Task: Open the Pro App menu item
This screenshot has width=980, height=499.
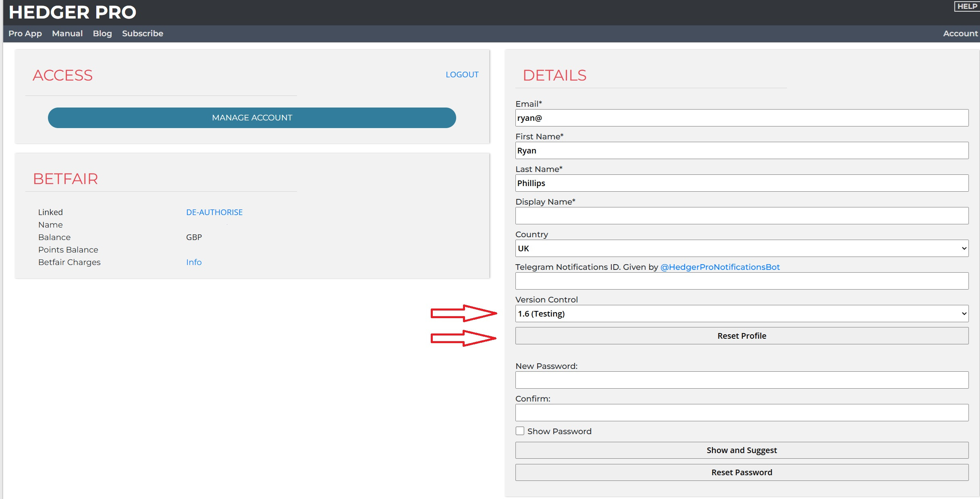Action: pos(25,33)
